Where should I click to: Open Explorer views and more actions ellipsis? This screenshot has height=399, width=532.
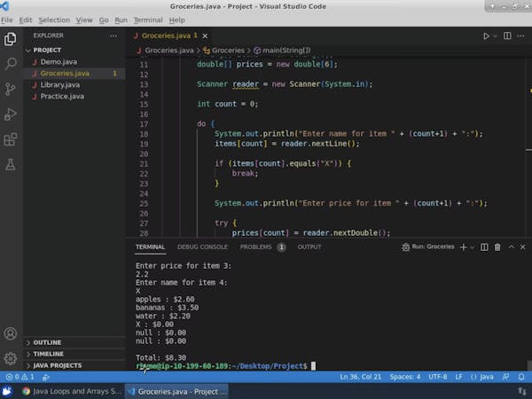[113, 35]
